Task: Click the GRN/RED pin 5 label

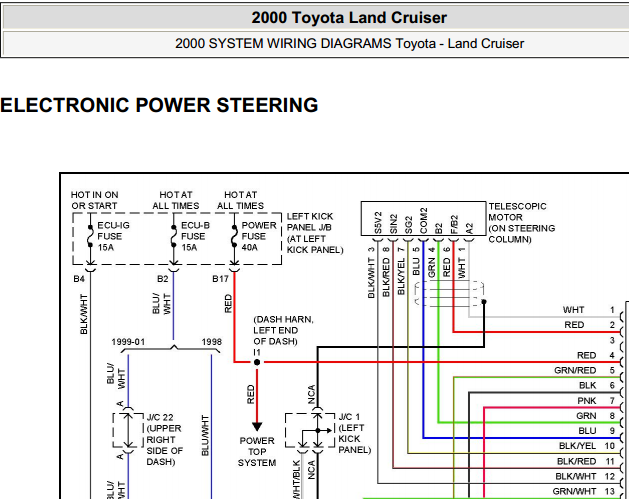Action: coord(575,371)
